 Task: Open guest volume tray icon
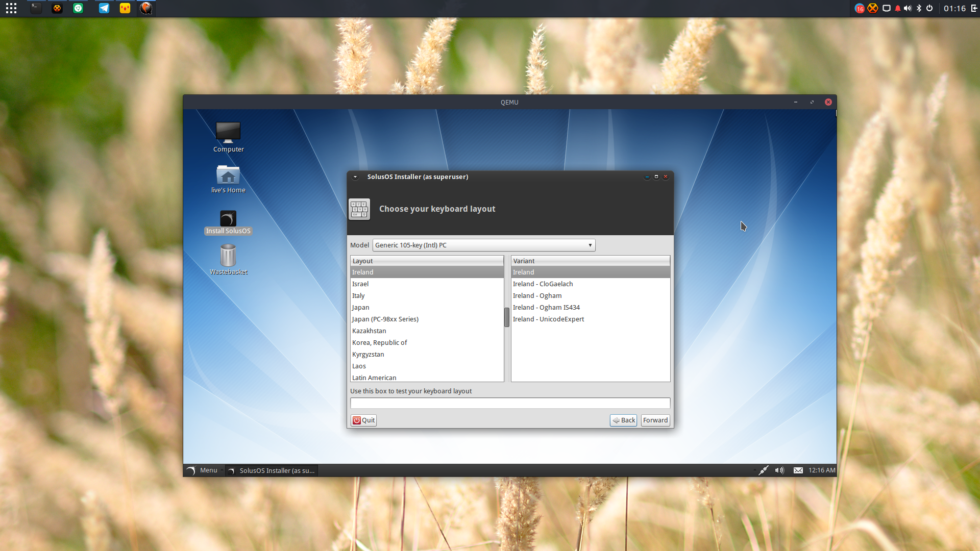pos(779,470)
